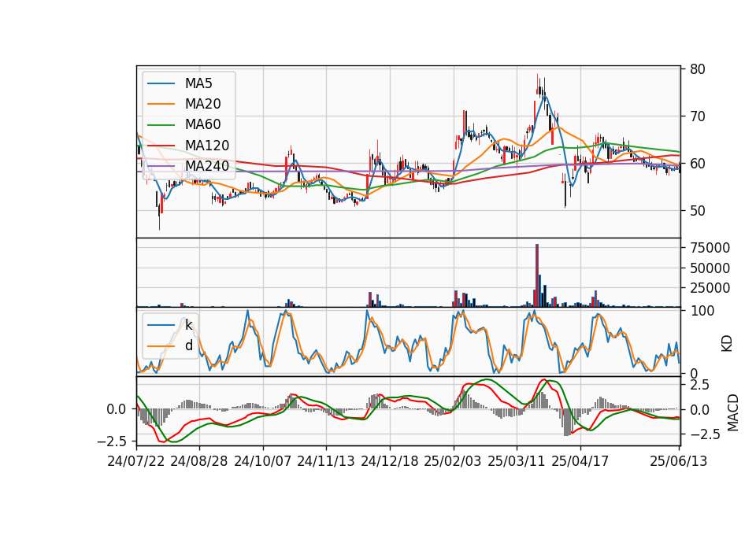Click the tallest volume bar in March
This screenshot has height=543, width=756.
(537, 275)
